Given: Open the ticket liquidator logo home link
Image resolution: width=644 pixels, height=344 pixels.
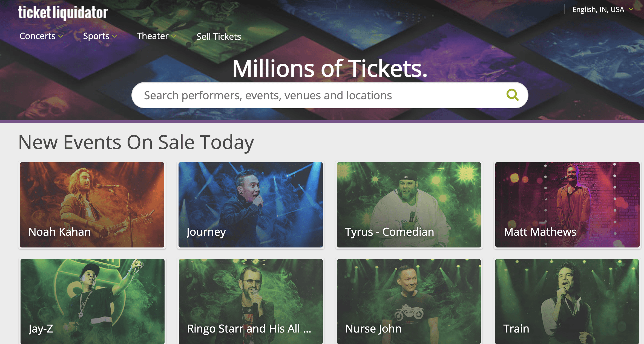Looking at the screenshot, I should (x=63, y=13).
